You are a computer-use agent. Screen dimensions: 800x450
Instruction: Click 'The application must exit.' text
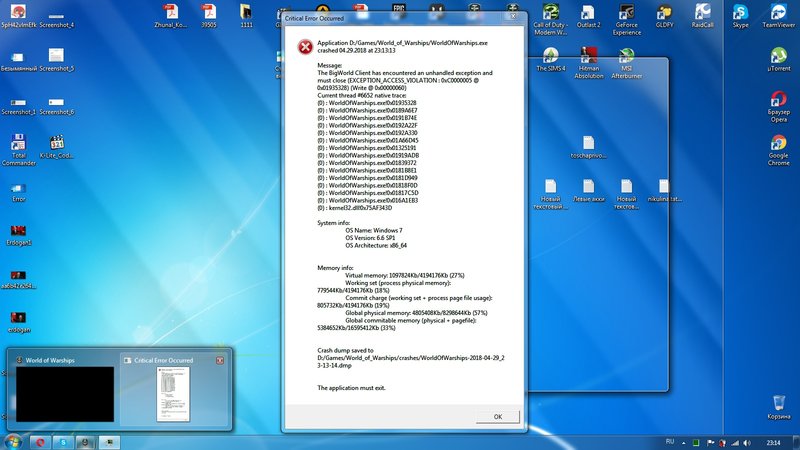click(x=352, y=388)
